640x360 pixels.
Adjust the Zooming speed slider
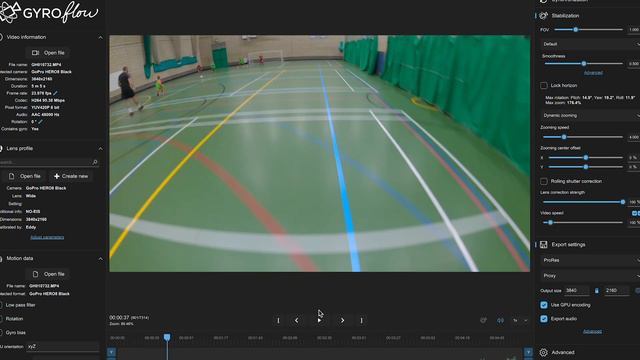582,137
